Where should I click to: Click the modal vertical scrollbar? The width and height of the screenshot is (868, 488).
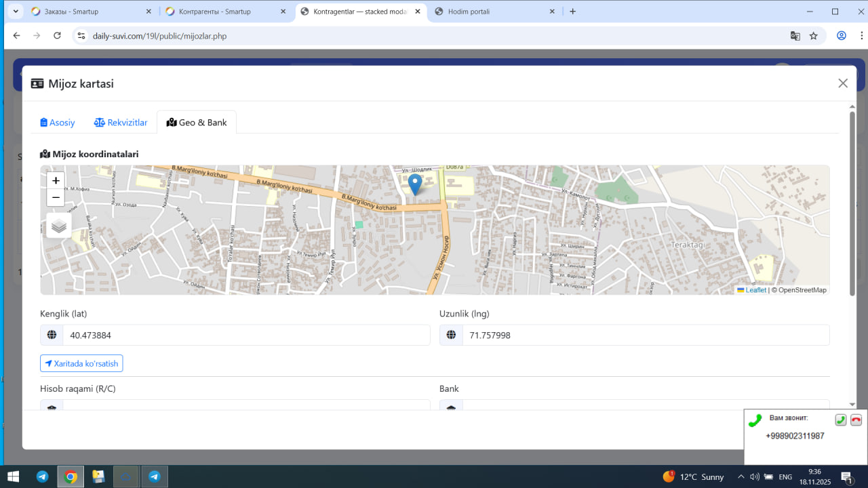pyautogui.click(x=852, y=203)
